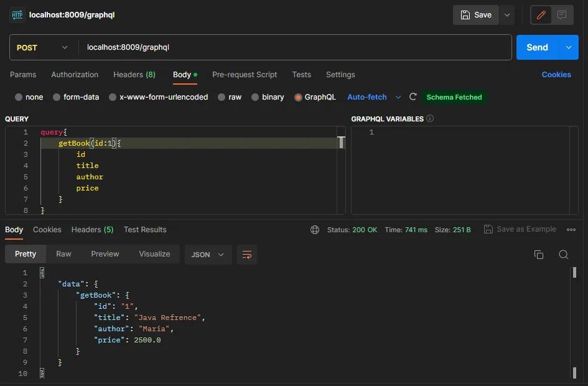Click the network globe icon
The image size is (588, 386).
(315, 230)
